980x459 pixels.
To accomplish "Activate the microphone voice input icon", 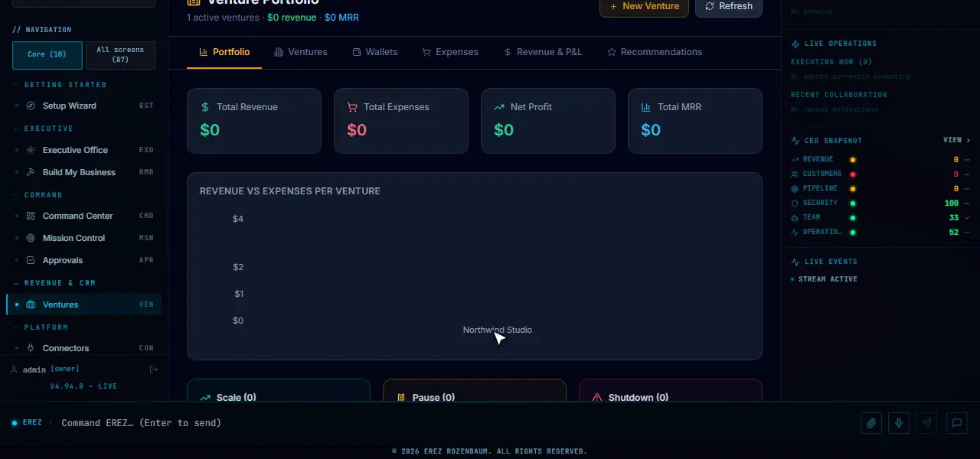I will point(900,423).
